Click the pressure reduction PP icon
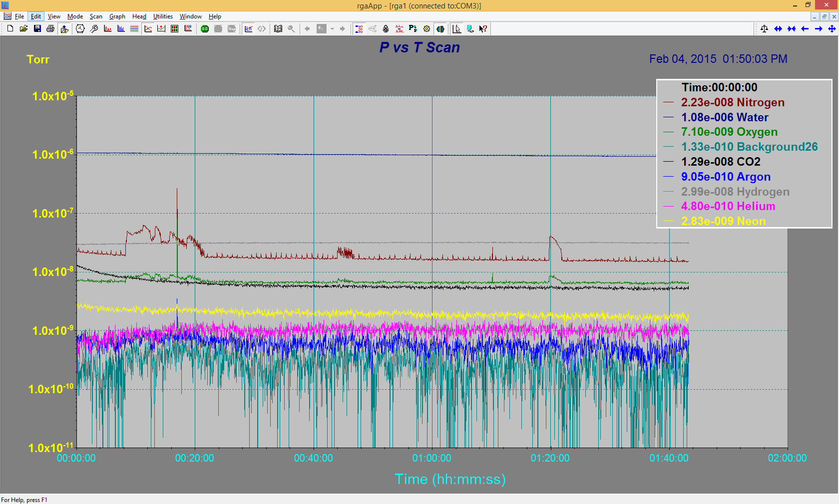Image resolution: width=839 pixels, height=504 pixels. (x=413, y=29)
